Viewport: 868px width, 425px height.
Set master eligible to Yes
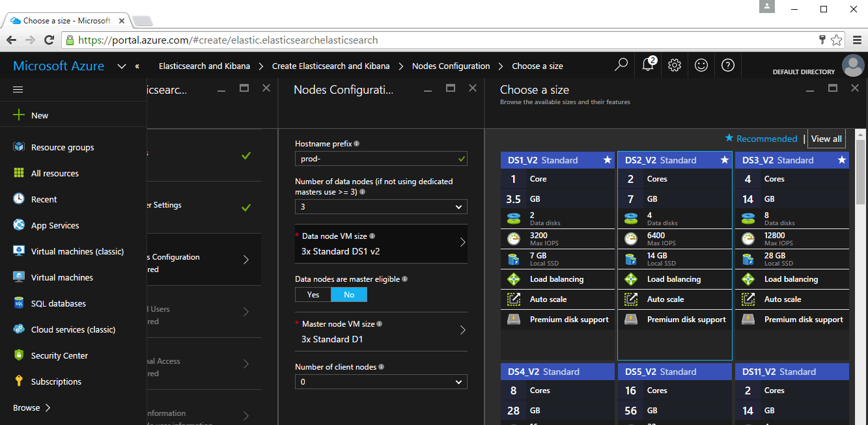pyautogui.click(x=313, y=295)
